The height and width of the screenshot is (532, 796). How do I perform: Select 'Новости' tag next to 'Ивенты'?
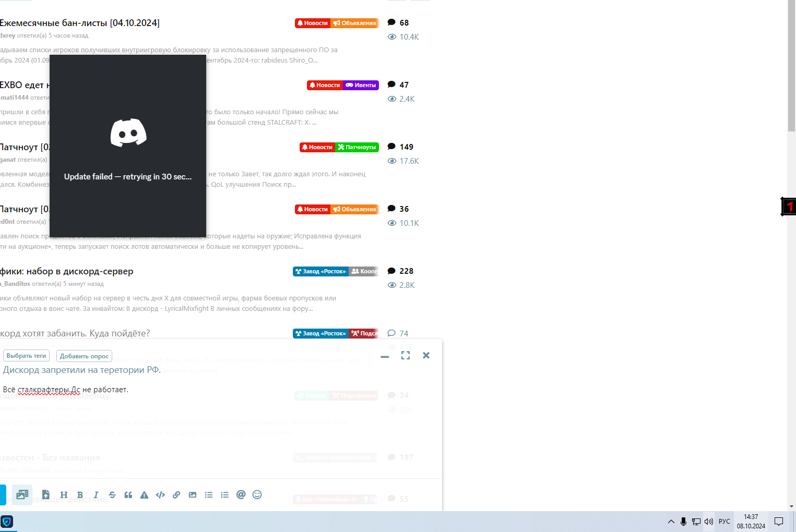(x=325, y=85)
